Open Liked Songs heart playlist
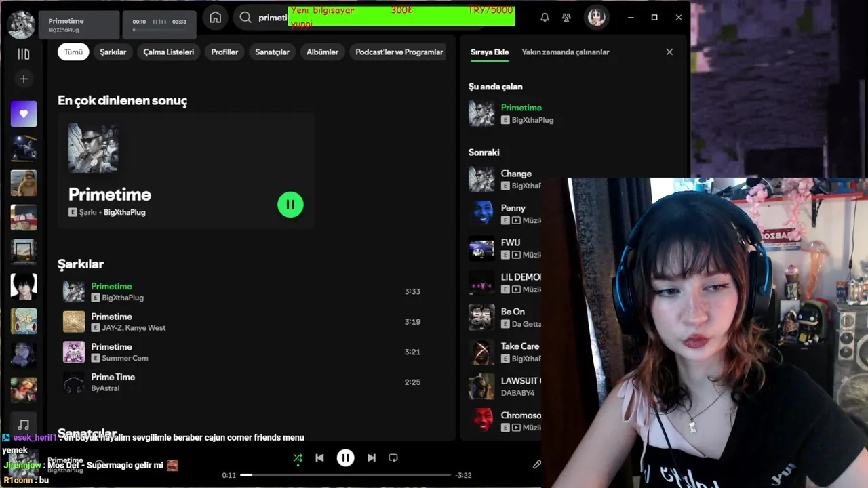The width and height of the screenshot is (868, 488). tap(24, 113)
